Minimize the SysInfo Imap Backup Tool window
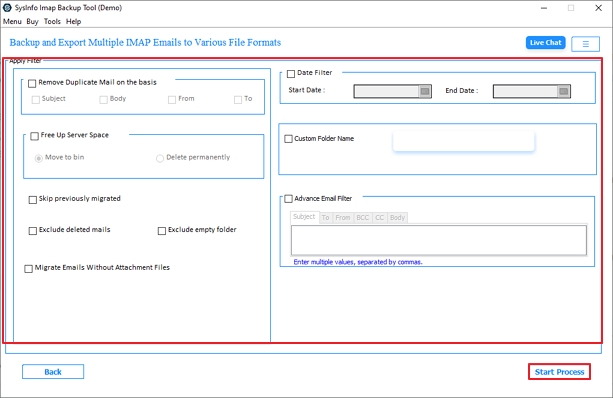 pos(544,8)
